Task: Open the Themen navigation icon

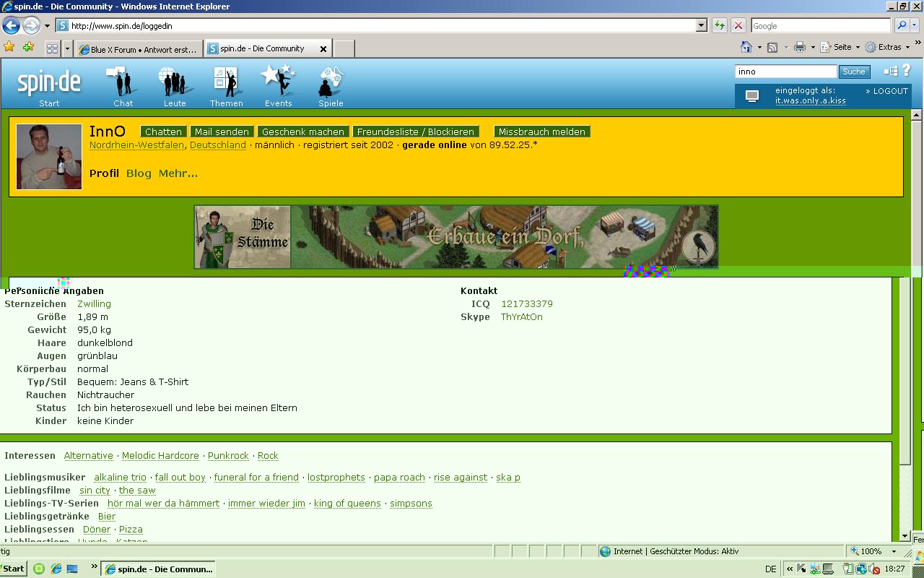Action: (226, 82)
